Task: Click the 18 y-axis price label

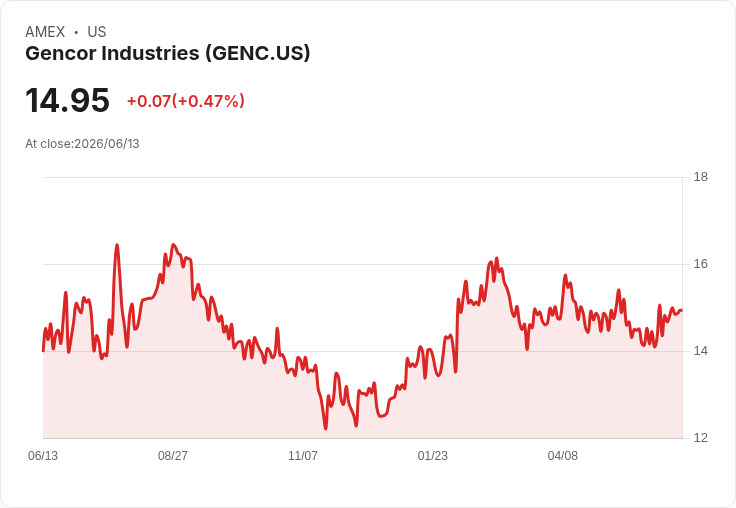Action: tap(701, 177)
